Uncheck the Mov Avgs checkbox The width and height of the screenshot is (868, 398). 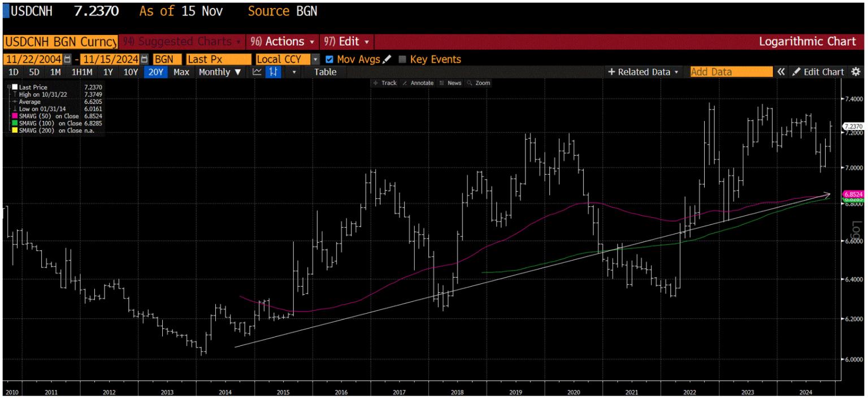tap(330, 59)
